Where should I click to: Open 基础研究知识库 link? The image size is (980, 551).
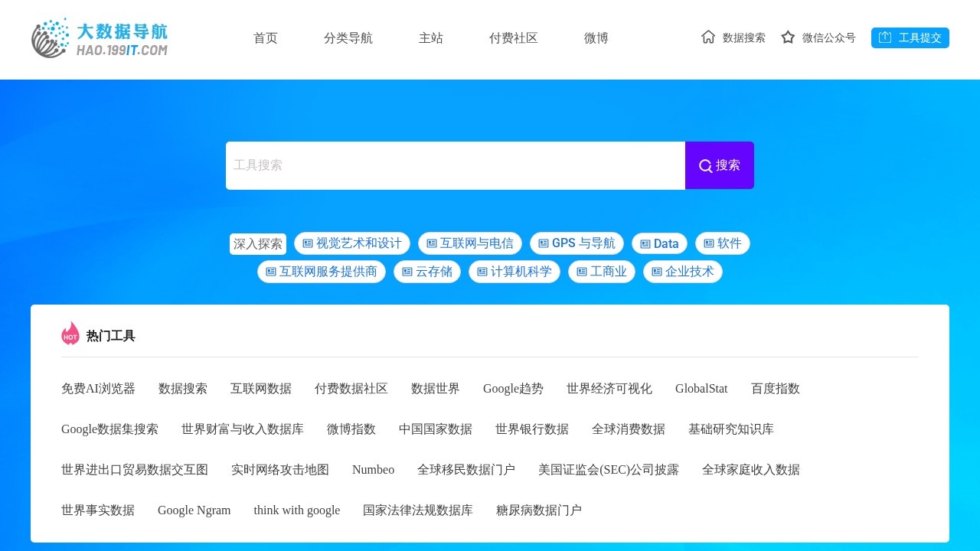pos(731,429)
